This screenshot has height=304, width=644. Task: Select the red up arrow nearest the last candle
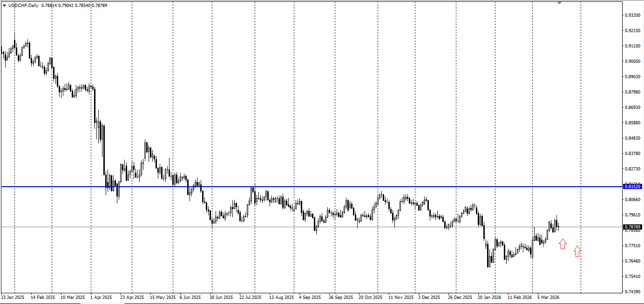coord(563,243)
